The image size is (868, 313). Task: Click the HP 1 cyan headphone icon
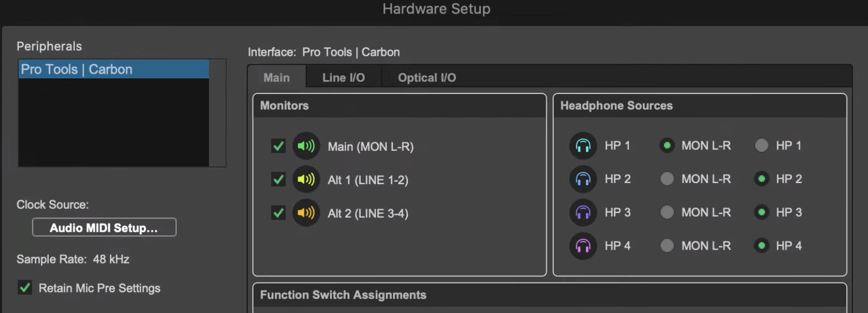[x=583, y=145]
